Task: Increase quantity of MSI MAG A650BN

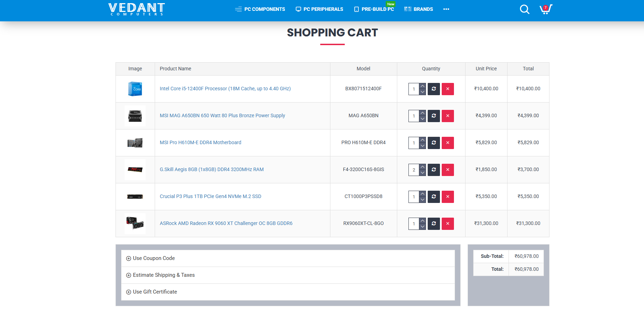Action: [x=422, y=113]
